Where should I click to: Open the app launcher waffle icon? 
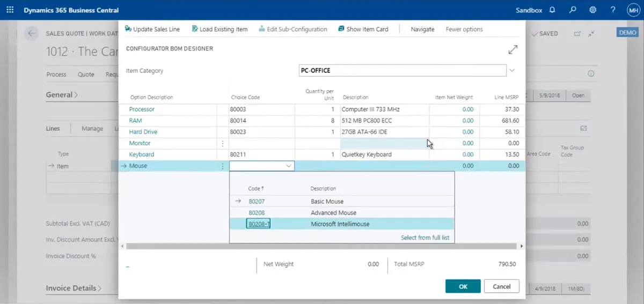tap(10, 10)
